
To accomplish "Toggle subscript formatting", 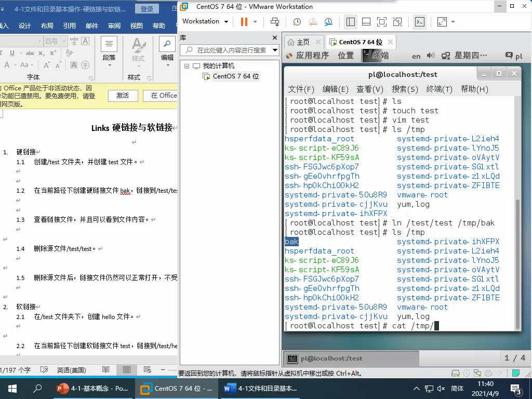I will coord(41,53).
